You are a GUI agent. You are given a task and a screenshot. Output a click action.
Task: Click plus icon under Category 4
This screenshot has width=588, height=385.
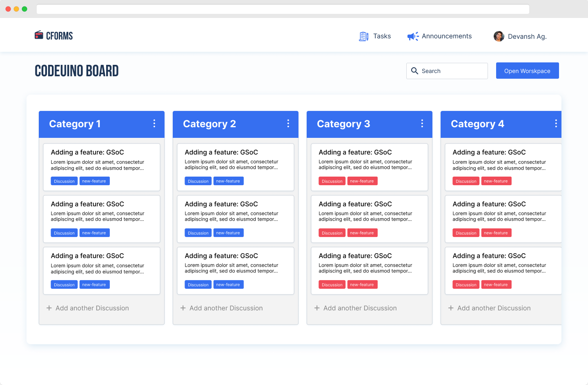point(451,308)
